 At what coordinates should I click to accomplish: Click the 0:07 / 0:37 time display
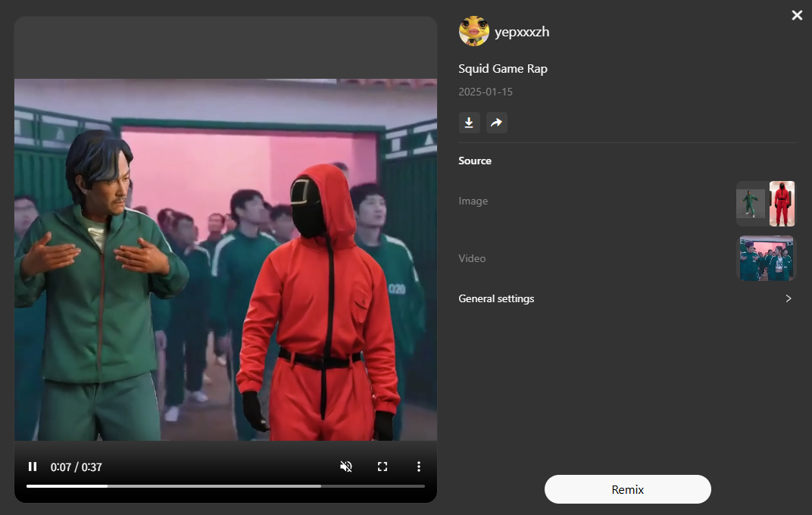coord(76,467)
